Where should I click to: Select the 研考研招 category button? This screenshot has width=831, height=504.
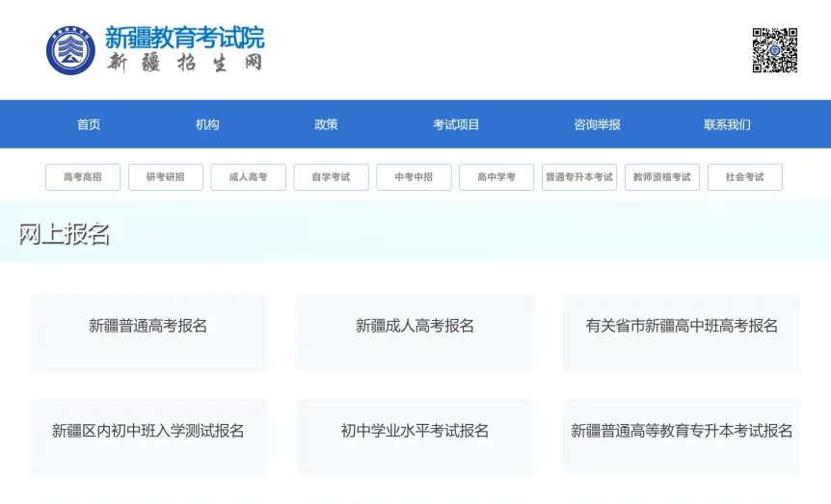click(x=166, y=177)
